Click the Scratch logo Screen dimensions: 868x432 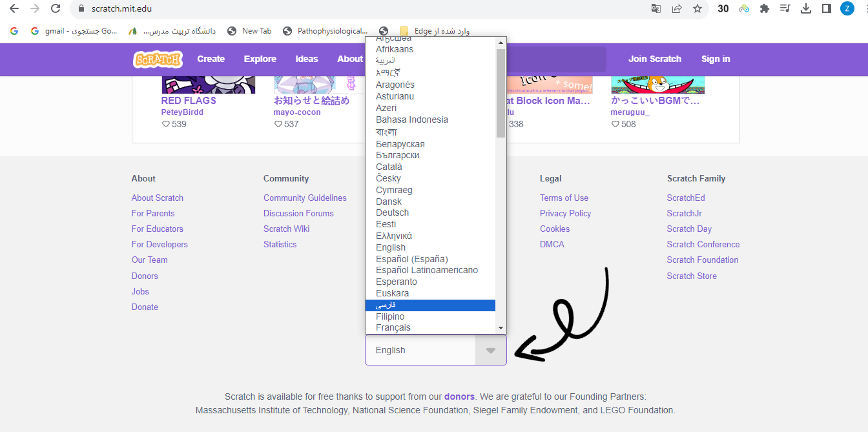pos(158,59)
